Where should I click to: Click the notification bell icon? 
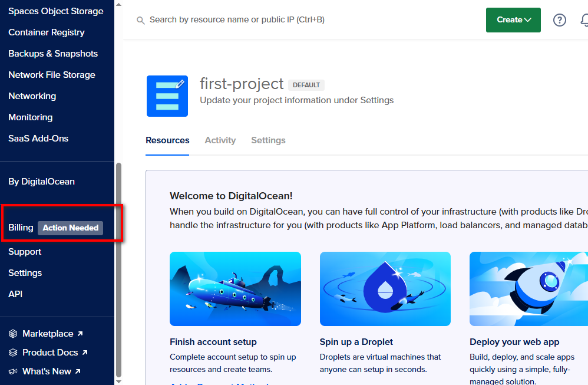pos(584,20)
